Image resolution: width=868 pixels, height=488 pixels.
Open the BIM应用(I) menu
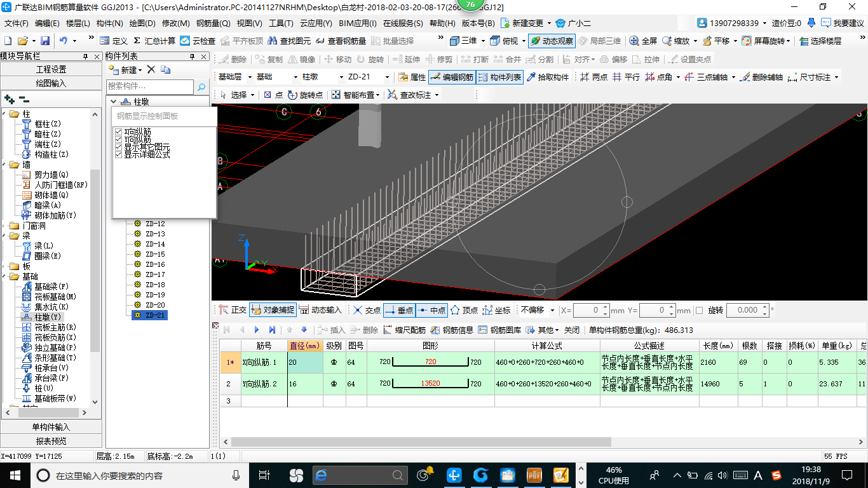coord(358,24)
